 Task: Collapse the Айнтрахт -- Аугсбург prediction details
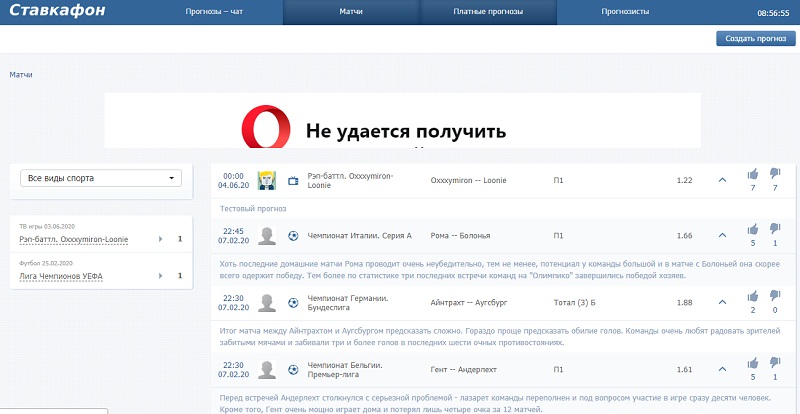click(722, 302)
